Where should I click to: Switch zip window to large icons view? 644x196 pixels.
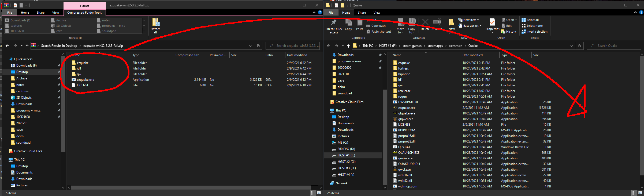tap(319, 193)
